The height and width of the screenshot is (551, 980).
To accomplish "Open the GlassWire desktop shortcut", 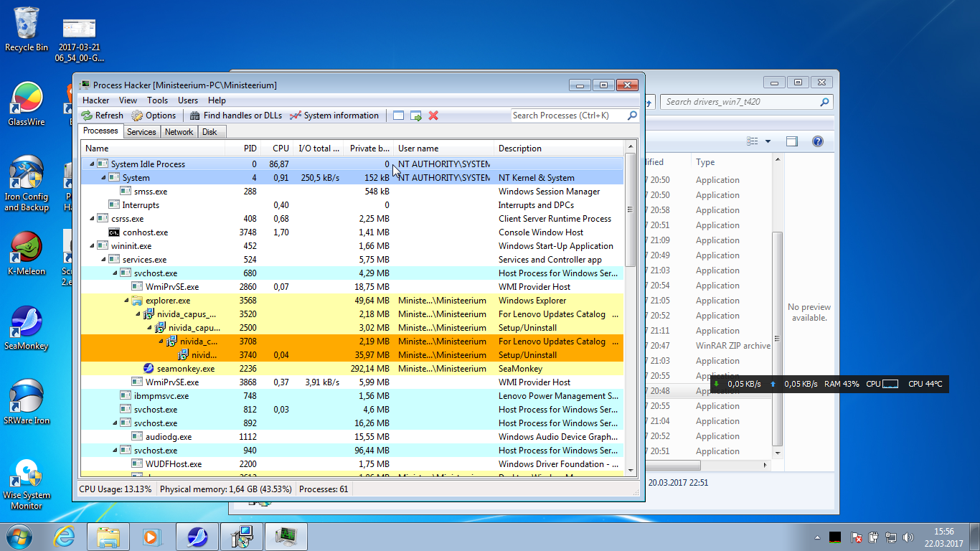I will click(x=27, y=98).
